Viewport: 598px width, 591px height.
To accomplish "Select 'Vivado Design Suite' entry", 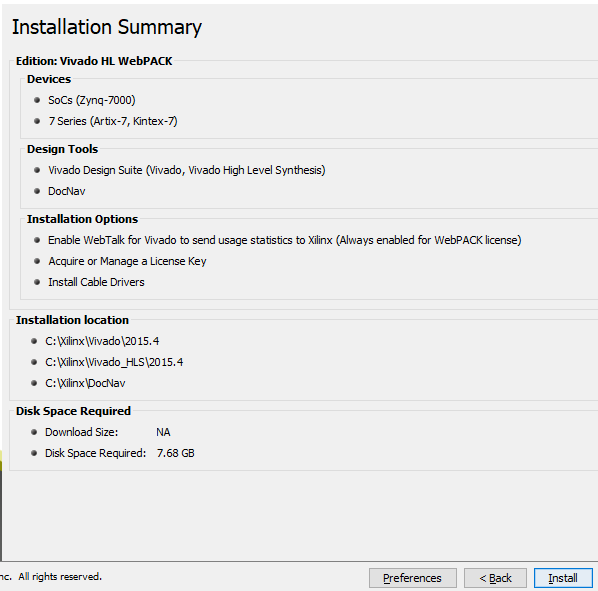I will pos(186,170).
